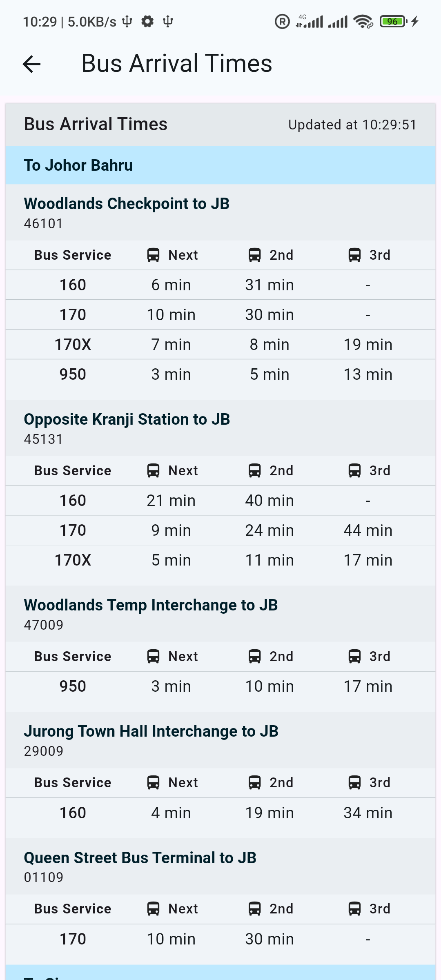Select Jurong Town Hall Interchange to JB heading
The width and height of the screenshot is (441, 980).
pos(151,731)
